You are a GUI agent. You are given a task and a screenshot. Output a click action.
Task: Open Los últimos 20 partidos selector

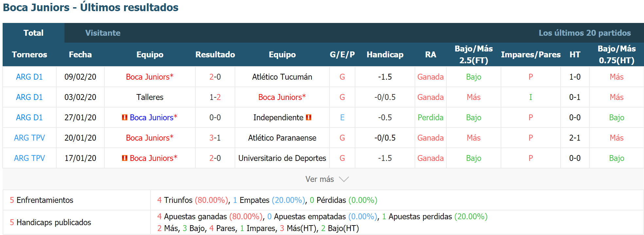[x=585, y=33]
